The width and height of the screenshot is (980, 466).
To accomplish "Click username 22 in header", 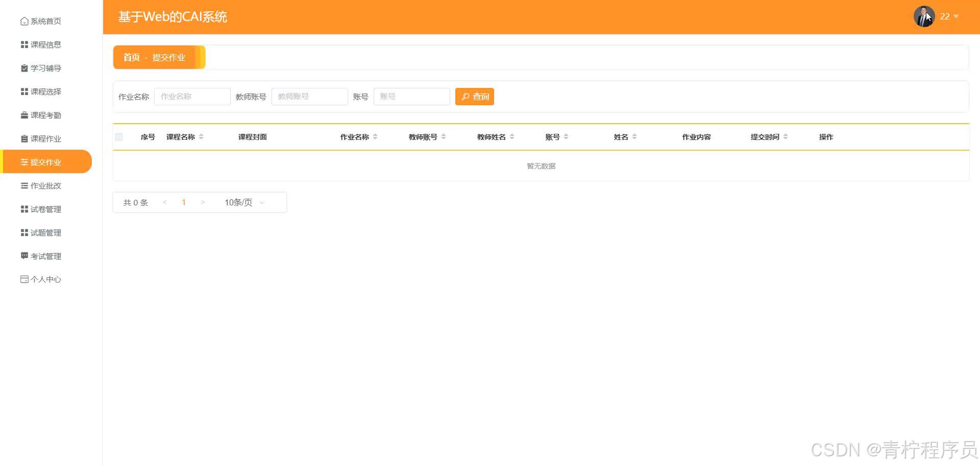I will pyautogui.click(x=945, y=16).
